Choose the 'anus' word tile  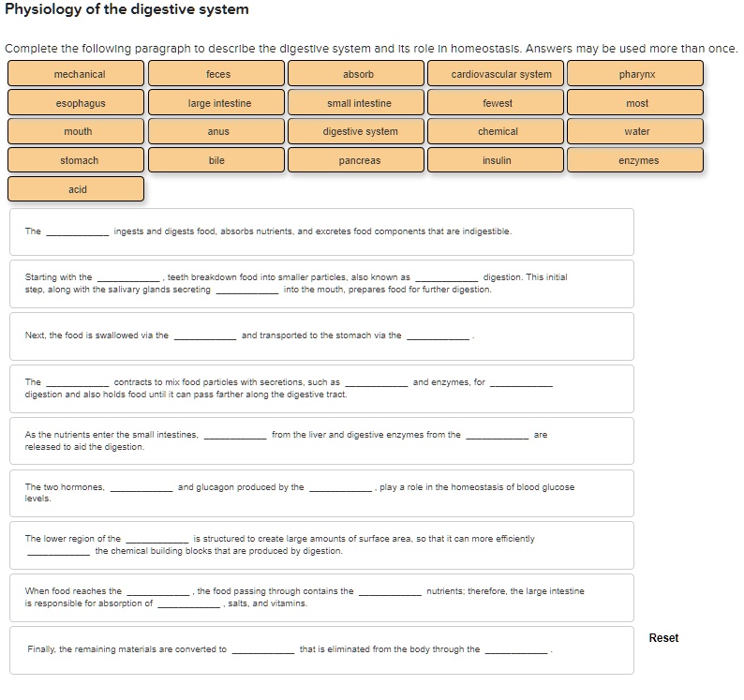tap(217, 132)
